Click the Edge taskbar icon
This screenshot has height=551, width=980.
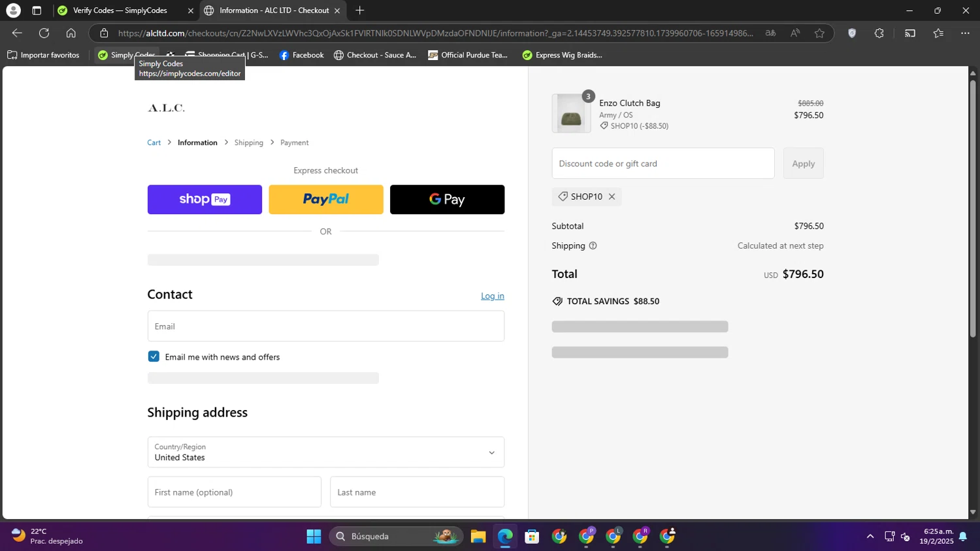pyautogui.click(x=505, y=537)
